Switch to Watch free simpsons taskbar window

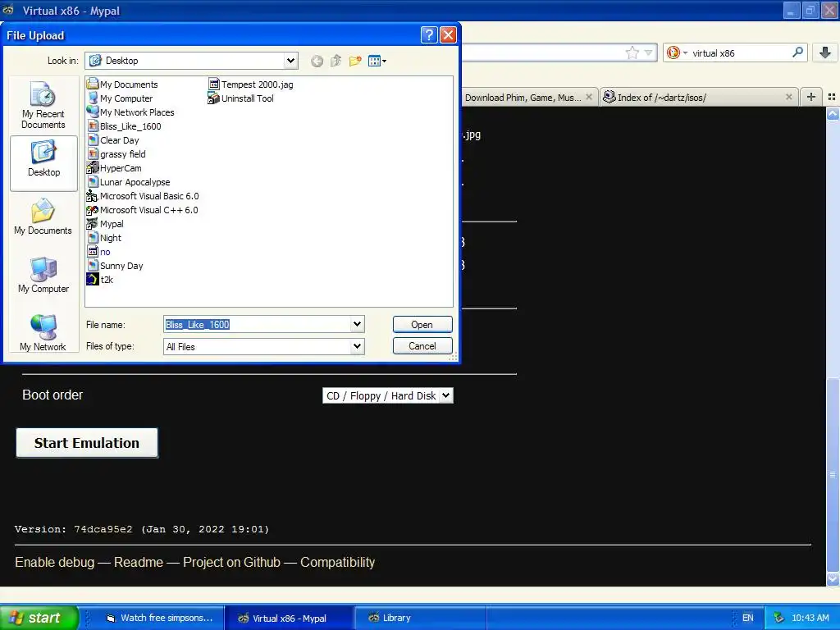159,618
